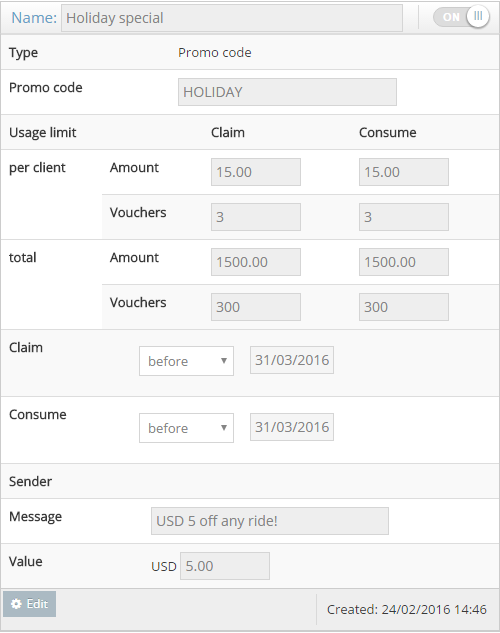500x633 pixels.
Task: Click the Consume date 31/03/2016 field
Action: point(292,427)
